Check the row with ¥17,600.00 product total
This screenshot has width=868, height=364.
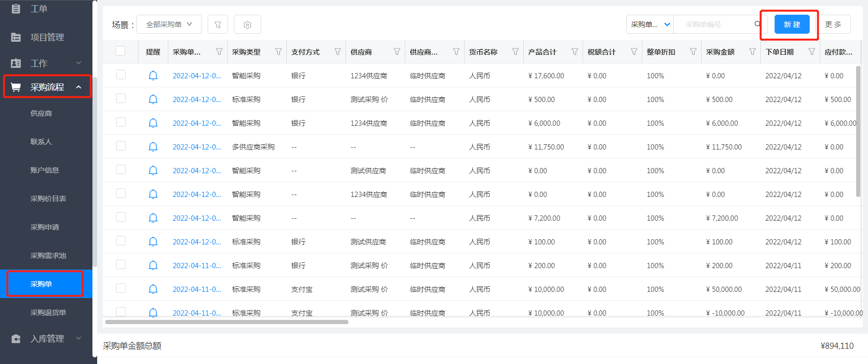(121, 75)
